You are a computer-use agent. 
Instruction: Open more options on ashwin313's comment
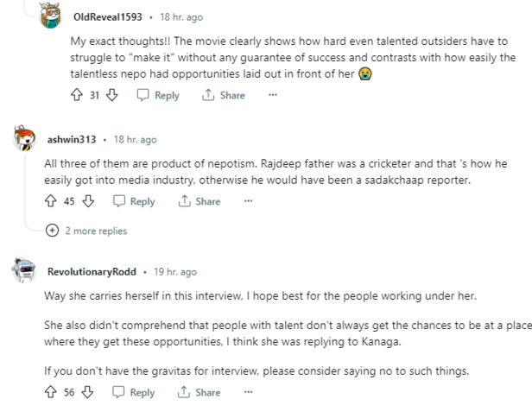click(249, 201)
